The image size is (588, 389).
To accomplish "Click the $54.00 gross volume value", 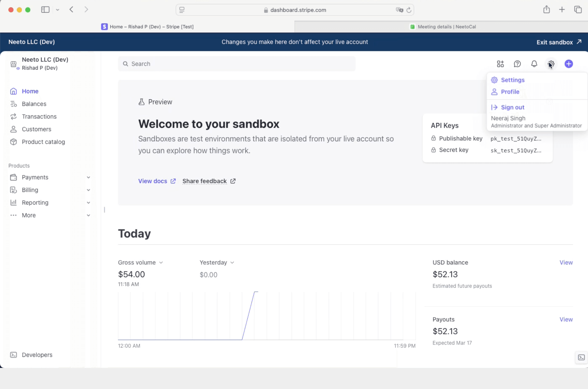I will pyautogui.click(x=131, y=274).
